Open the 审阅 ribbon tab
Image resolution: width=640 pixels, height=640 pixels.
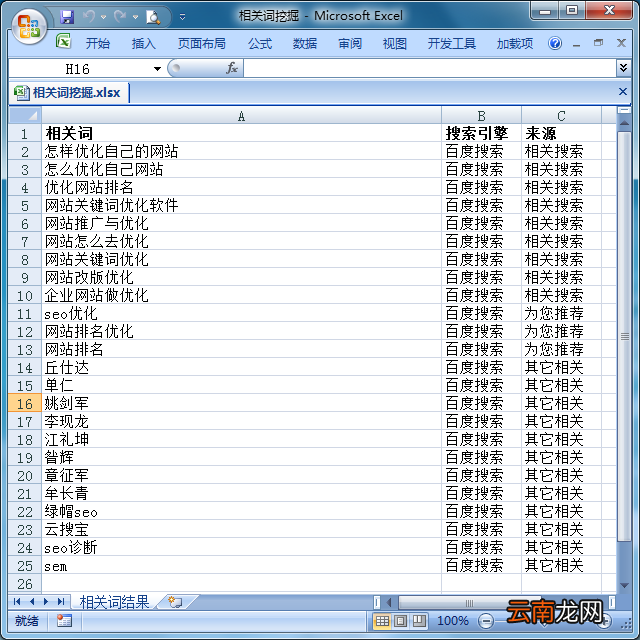pos(350,43)
